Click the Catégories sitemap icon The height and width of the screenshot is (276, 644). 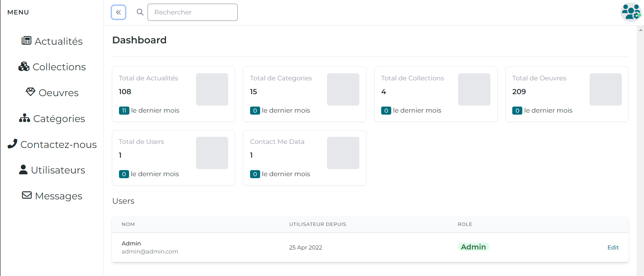coord(25,118)
